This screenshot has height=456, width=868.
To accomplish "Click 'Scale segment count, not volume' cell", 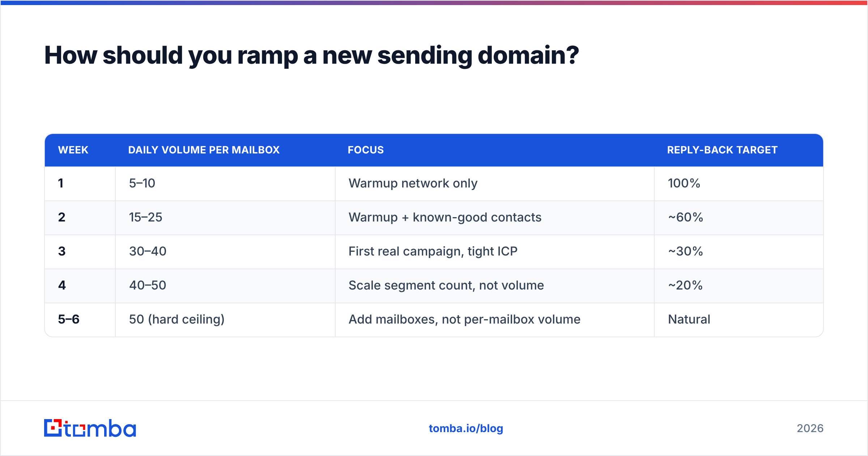I will tap(495, 286).
